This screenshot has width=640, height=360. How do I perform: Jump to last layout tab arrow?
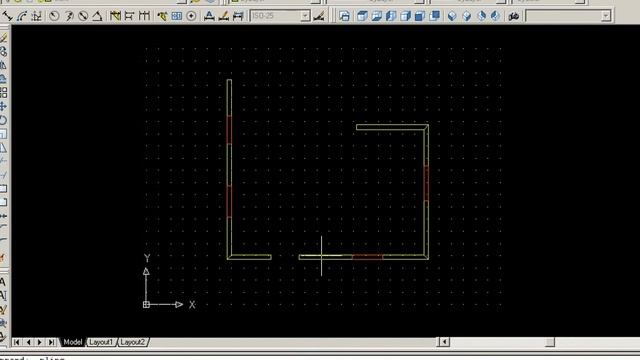point(51,342)
